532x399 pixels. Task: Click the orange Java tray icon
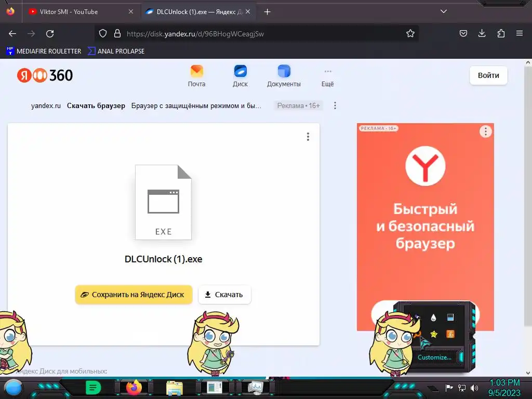pos(450,334)
